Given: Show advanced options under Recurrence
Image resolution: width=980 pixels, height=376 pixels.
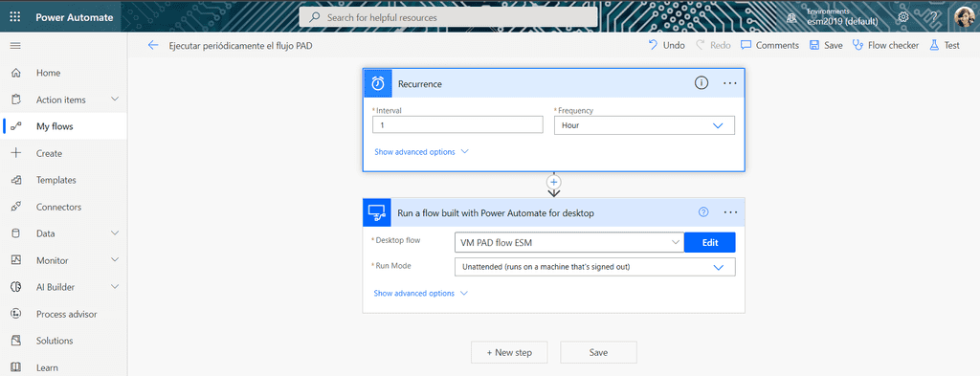Looking at the screenshot, I should [421, 152].
